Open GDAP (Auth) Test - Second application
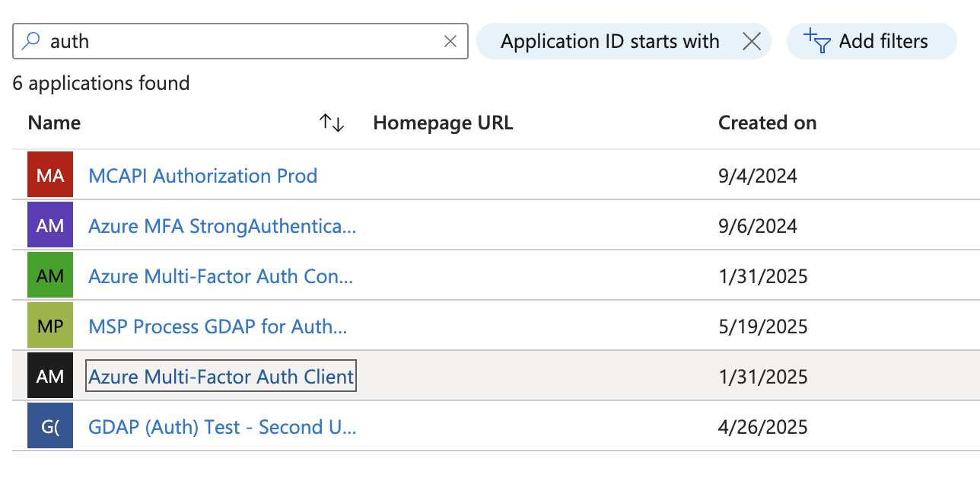980x481 pixels. (x=222, y=427)
